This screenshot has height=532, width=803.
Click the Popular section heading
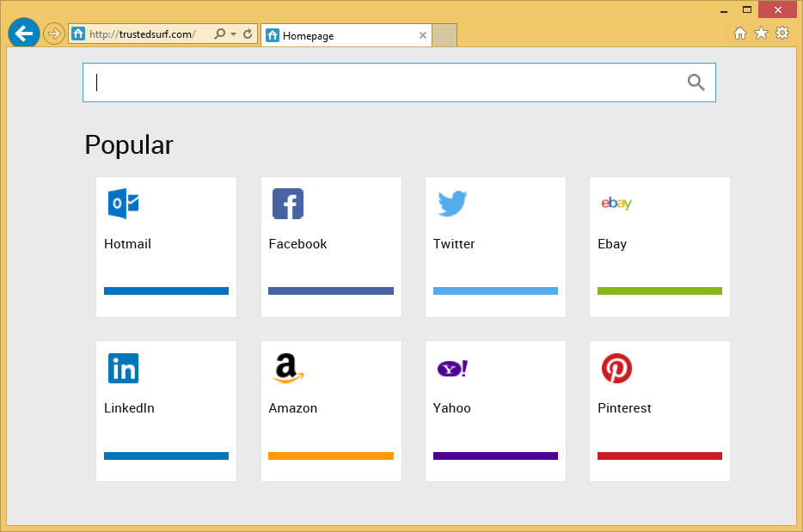pyautogui.click(x=129, y=145)
